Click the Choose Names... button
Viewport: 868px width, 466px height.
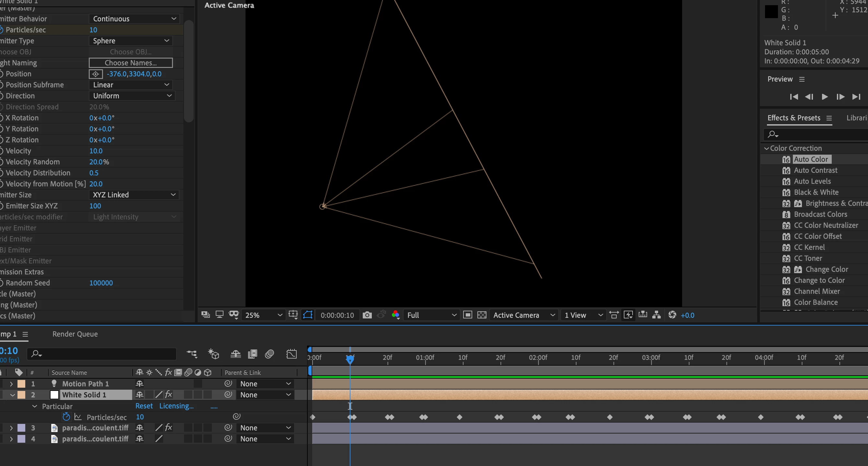pyautogui.click(x=131, y=63)
